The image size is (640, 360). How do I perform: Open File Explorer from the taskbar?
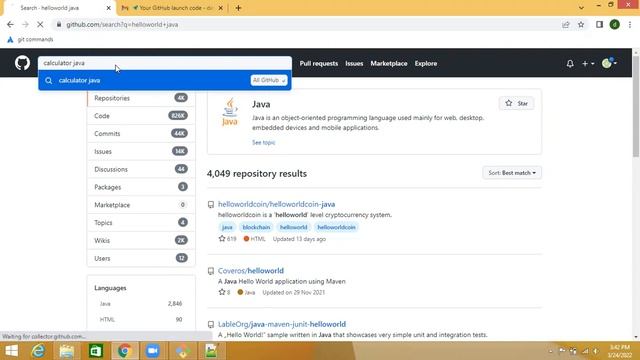click(x=67, y=351)
